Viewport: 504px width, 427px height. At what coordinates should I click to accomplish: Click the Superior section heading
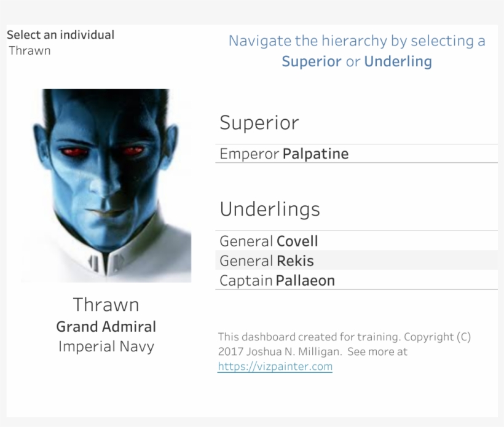point(259,123)
